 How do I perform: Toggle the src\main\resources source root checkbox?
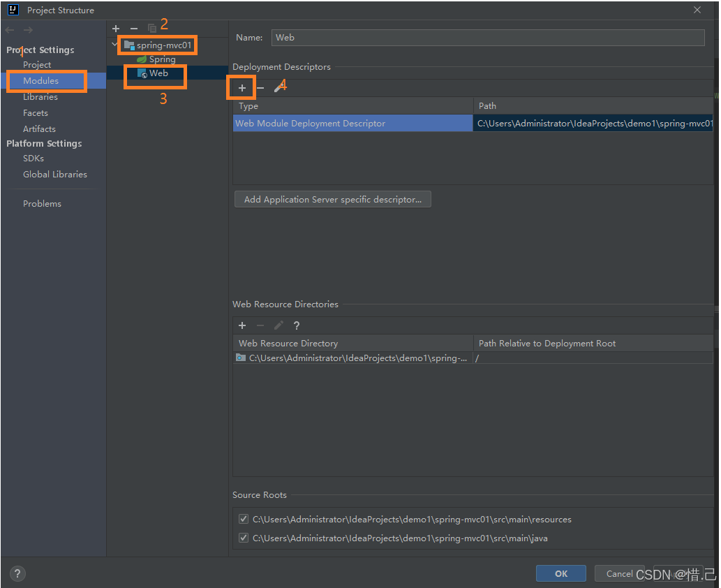coord(244,519)
